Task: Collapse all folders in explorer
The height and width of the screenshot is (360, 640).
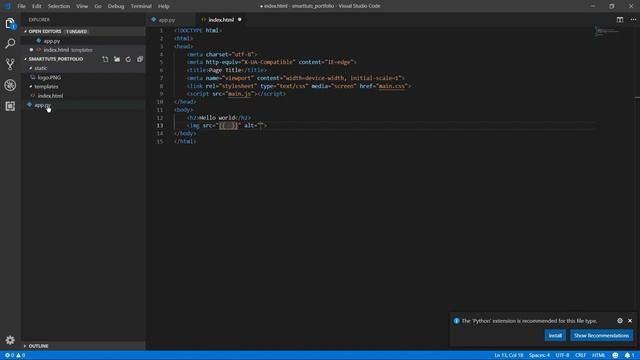Action: [140, 59]
